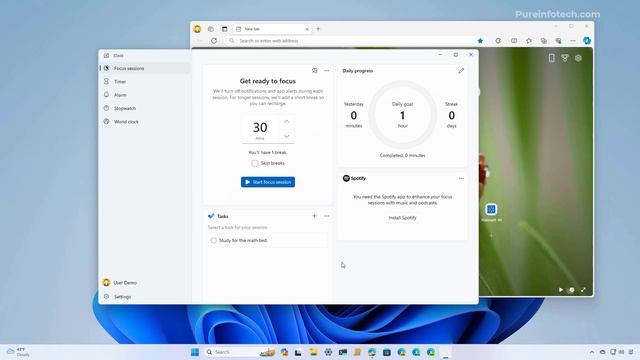Open Edge split screen icon
Viewport: 640px width, 360px height.
coord(514,41)
